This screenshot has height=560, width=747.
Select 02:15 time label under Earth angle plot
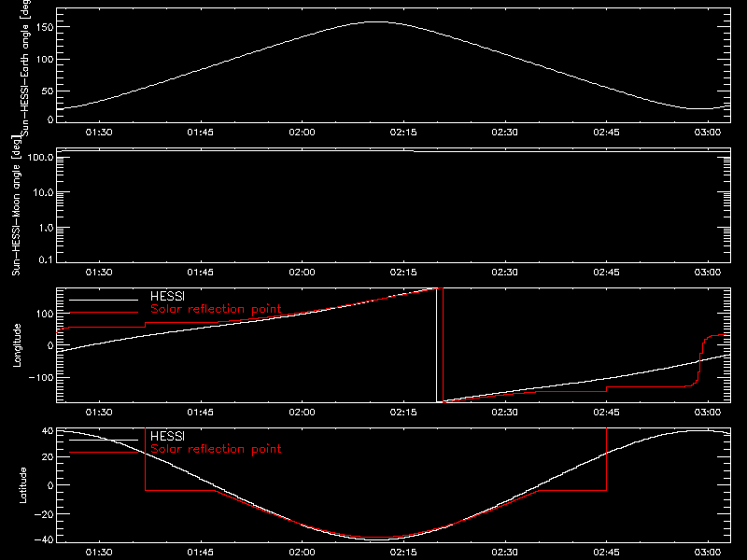(403, 132)
